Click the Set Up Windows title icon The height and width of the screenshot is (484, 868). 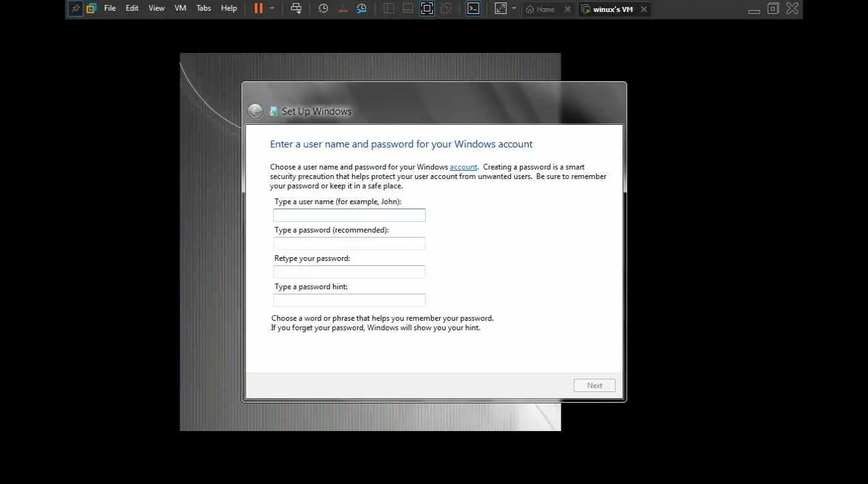coord(274,112)
